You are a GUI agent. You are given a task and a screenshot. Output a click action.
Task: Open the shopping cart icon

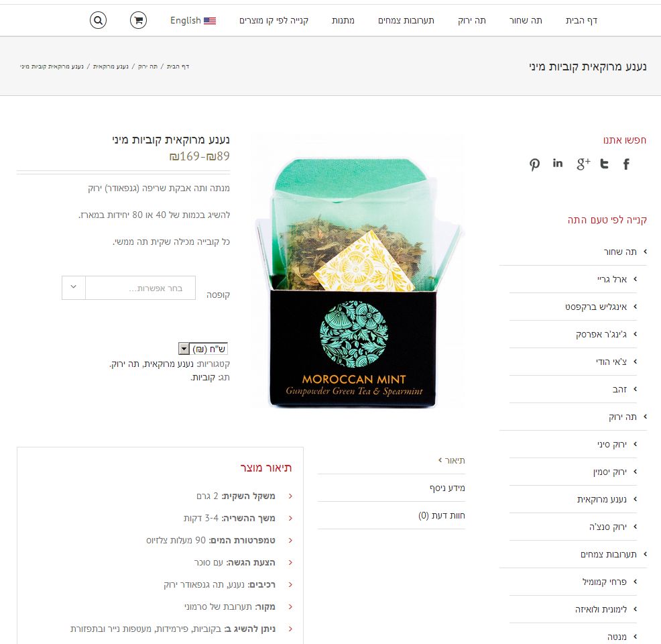click(138, 20)
